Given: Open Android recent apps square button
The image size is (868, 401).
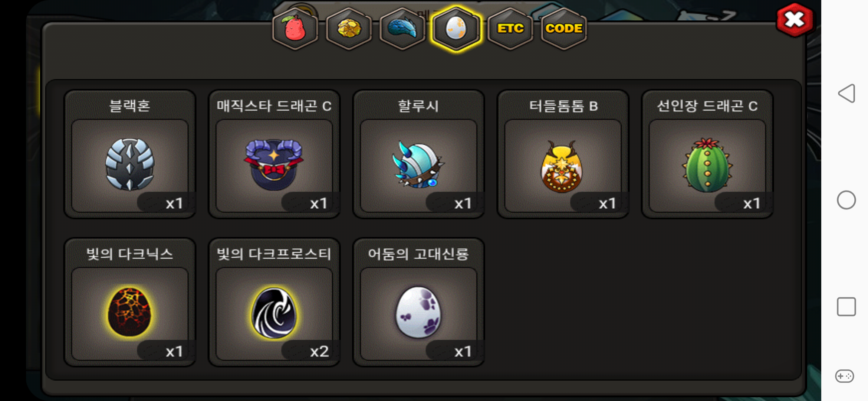Looking at the screenshot, I should (846, 307).
